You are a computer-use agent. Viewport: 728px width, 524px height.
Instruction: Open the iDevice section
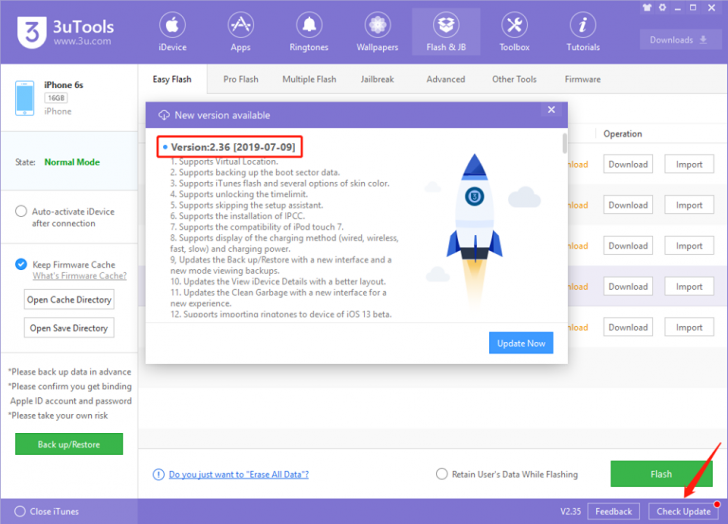pos(172,32)
